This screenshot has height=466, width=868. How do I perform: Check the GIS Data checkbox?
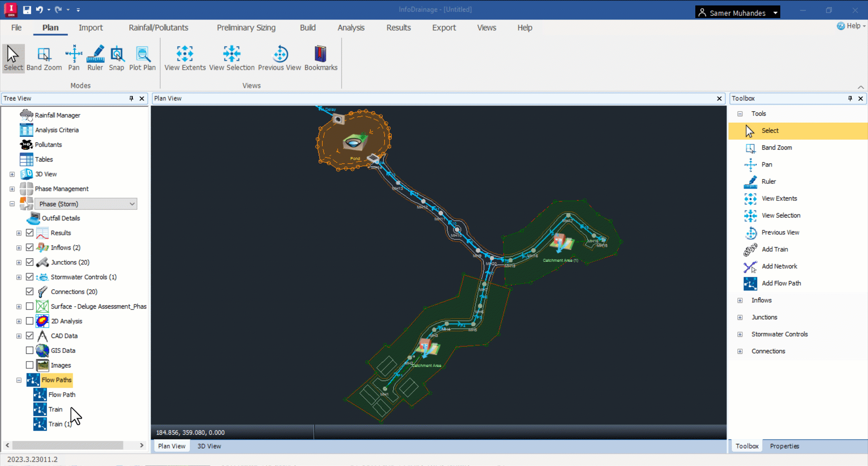click(x=30, y=351)
